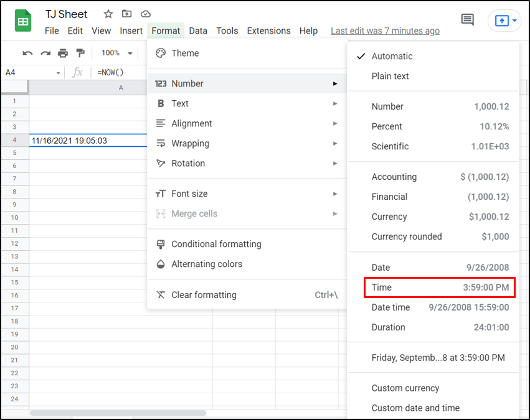Apply the Date format 9/26/2008
The width and height of the screenshot is (530, 420).
433,268
